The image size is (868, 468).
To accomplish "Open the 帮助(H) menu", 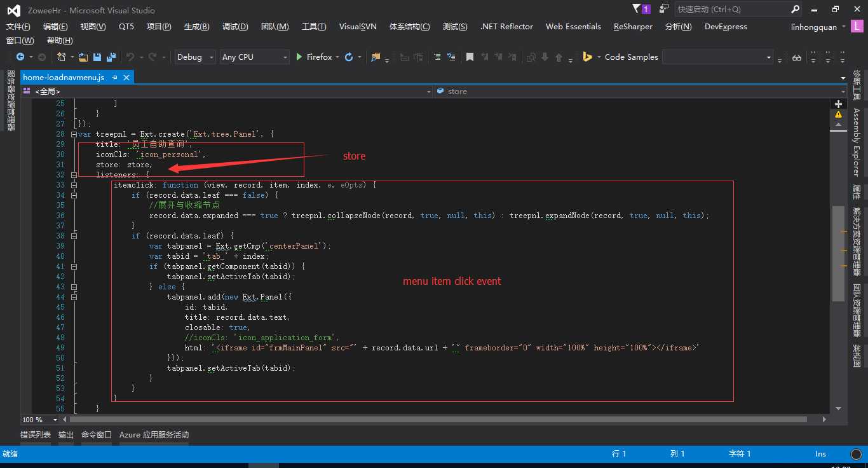I will click(x=60, y=41).
